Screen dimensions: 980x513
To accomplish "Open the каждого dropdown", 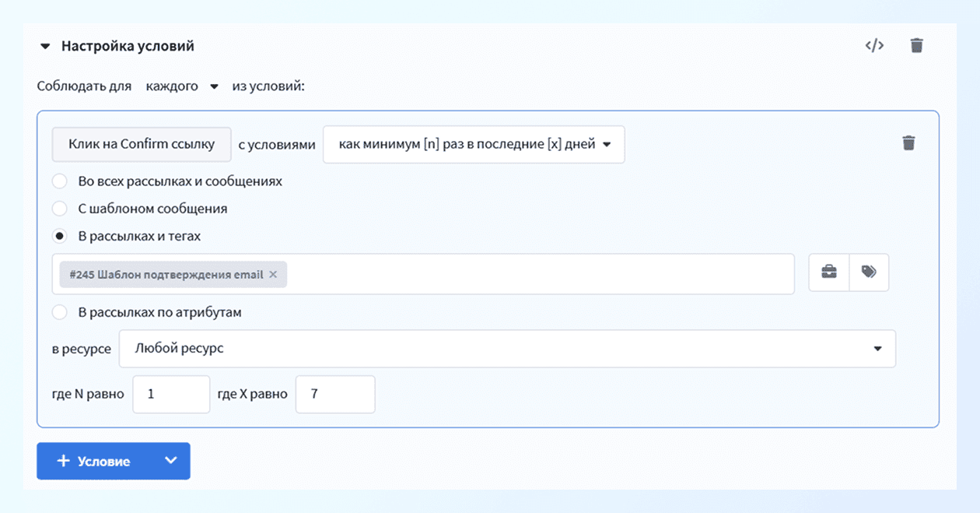I will [183, 86].
